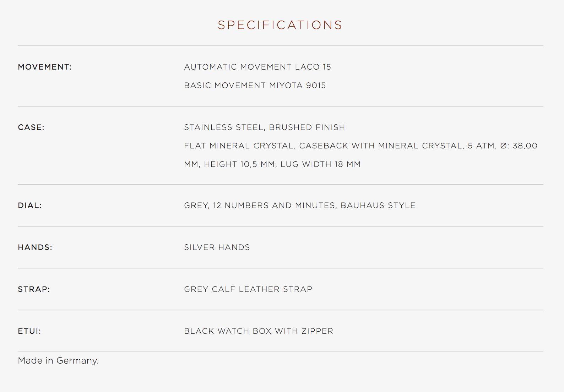Select the DIAL: label
This screenshot has width=564, height=392.
click(x=30, y=205)
